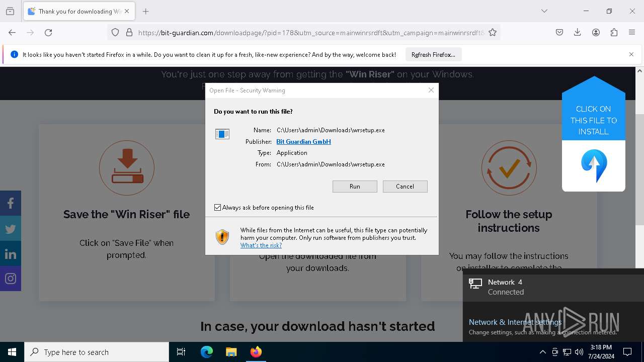Viewport: 644px width, 362px height.
Task: Open the notification center icon
Action: tap(627, 352)
